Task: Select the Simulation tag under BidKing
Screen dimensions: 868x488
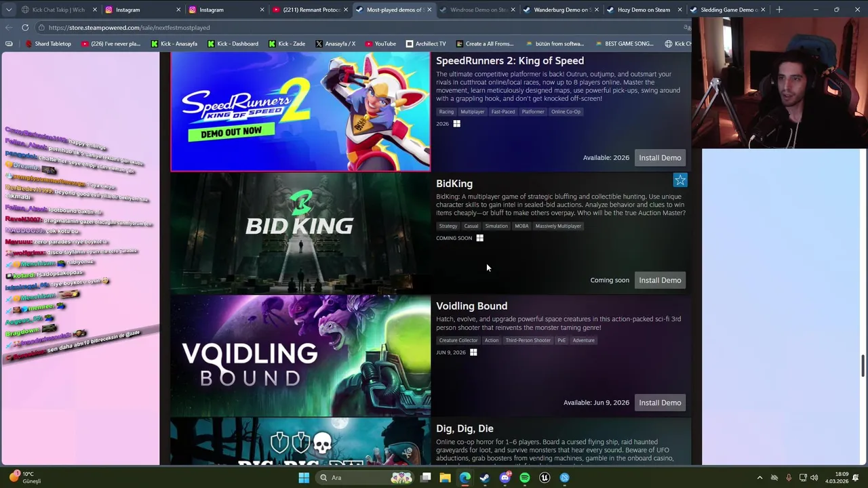Action: [496, 226]
